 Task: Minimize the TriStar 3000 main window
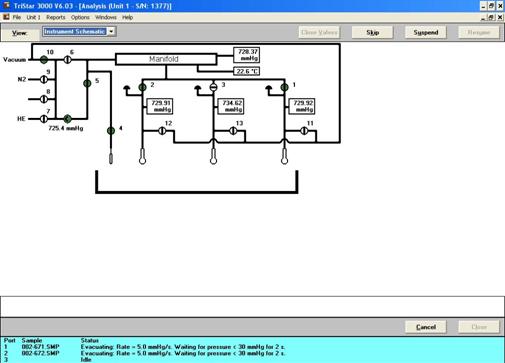(483, 6)
